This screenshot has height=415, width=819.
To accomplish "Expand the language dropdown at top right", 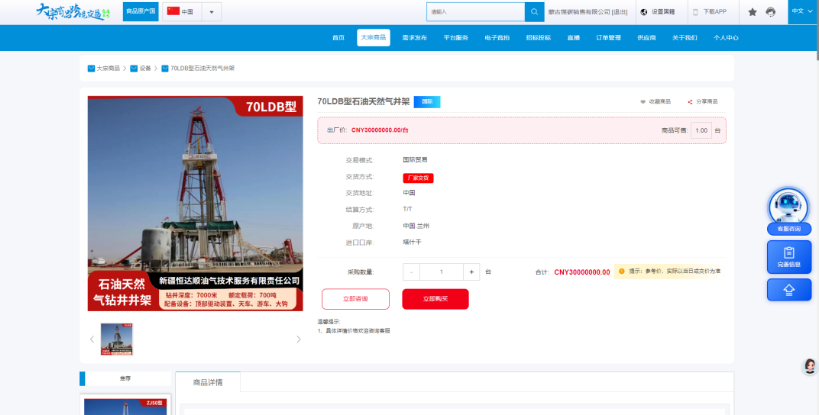I will point(802,11).
